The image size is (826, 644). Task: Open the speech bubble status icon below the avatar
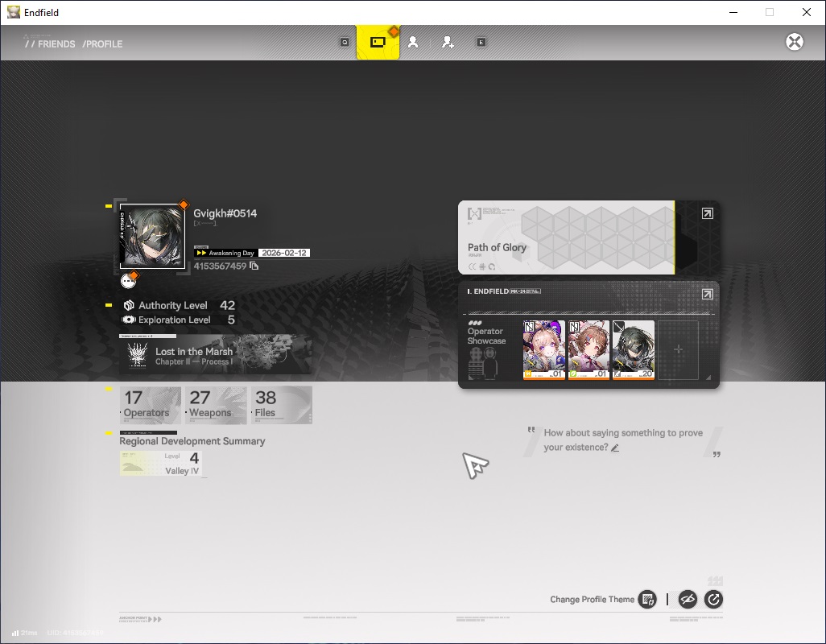coord(128,281)
